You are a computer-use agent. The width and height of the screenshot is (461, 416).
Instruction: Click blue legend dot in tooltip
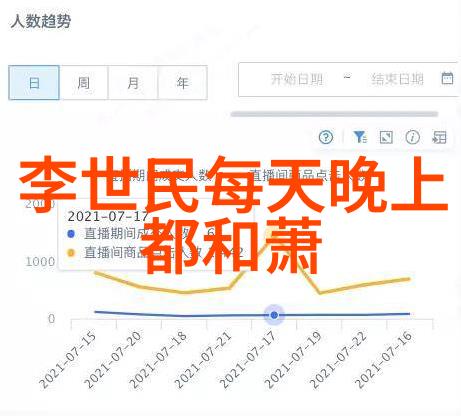coord(71,234)
